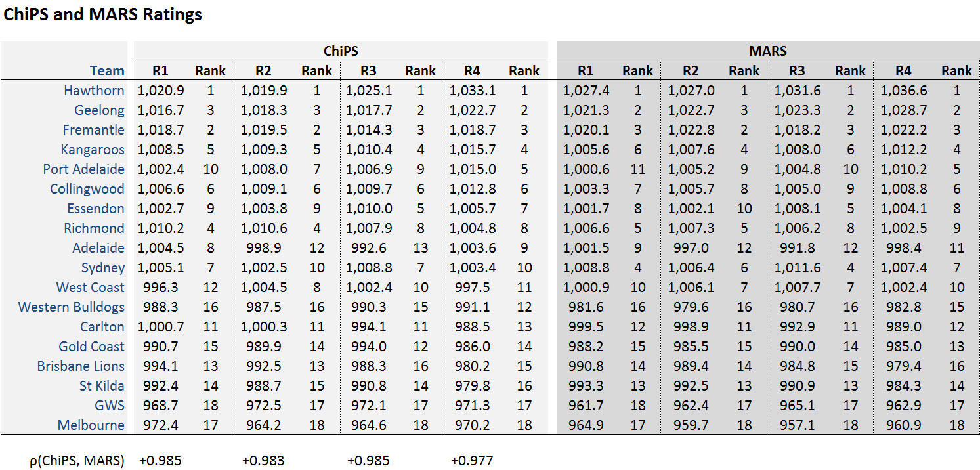The width and height of the screenshot is (980, 470).
Task: Select Fremantle's ChiPS R3 value 1,014.3
Action: click(368, 130)
